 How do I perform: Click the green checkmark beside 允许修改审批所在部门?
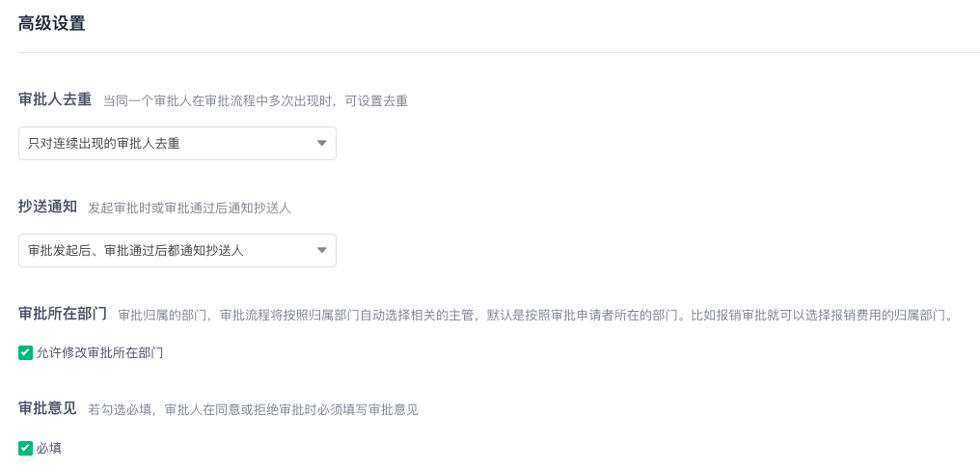click(25, 353)
